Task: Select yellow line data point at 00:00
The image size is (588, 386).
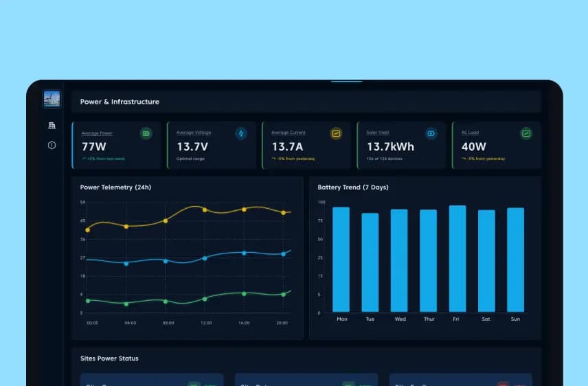Action: (x=88, y=230)
